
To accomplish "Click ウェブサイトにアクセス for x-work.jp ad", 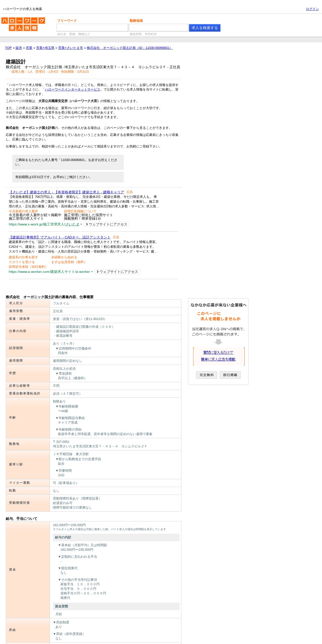I will [107, 224].
